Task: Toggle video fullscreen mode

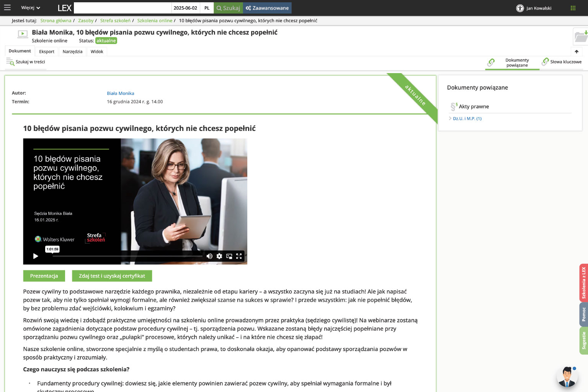Action: pos(239,256)
